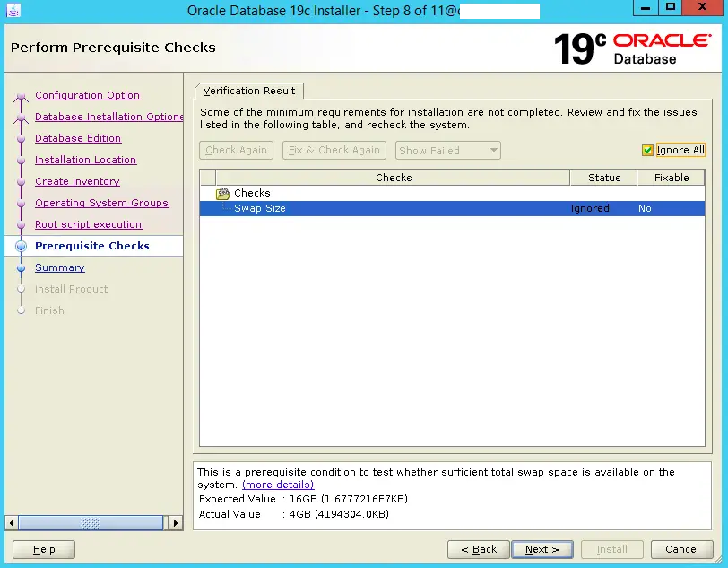Select the Checks root tree row
This screenshot has height=568, width=728.
tap(452, 193)
